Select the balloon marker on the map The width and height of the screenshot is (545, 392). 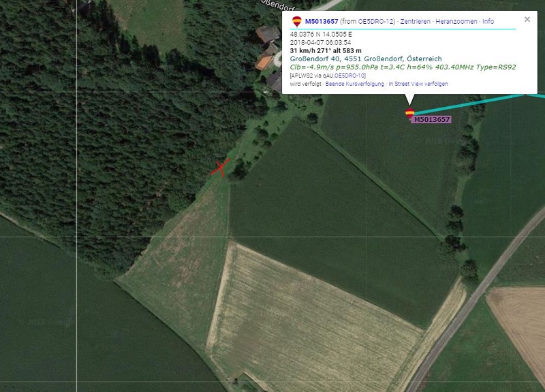(x=410, y=114)
